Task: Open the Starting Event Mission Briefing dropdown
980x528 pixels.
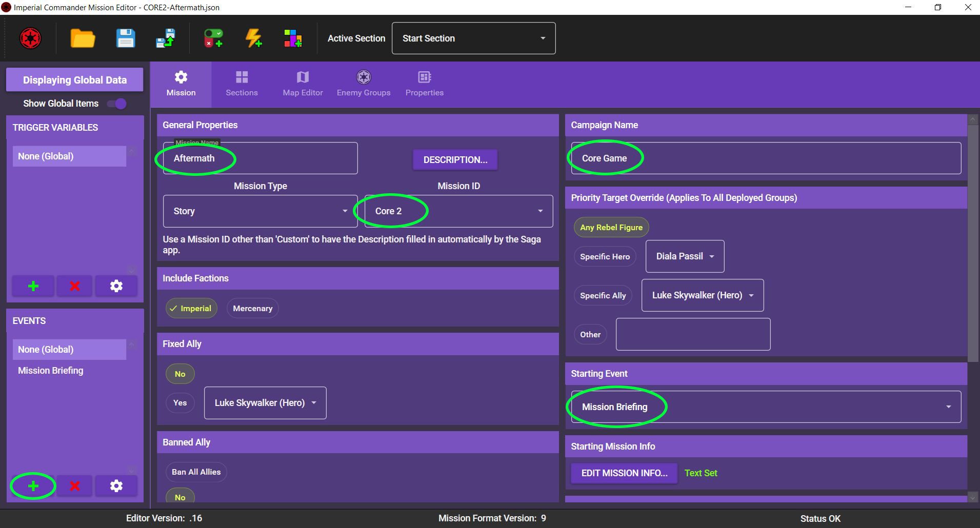Action: (x=766, y=407)
